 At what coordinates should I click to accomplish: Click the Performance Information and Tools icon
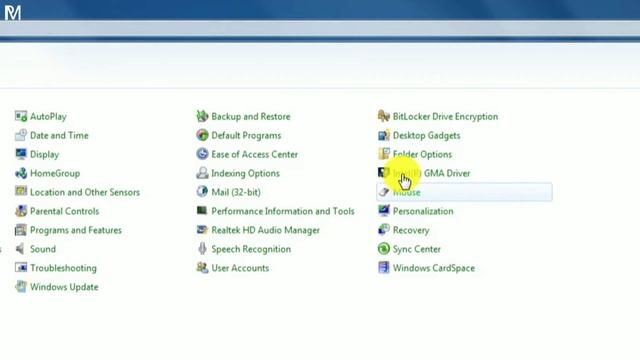pyautogui.click(x=202, y=211)
